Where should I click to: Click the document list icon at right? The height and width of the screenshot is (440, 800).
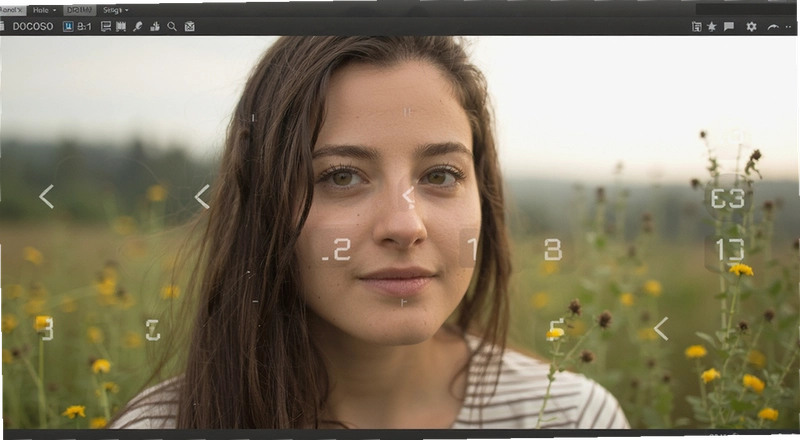tap(696, 27)
